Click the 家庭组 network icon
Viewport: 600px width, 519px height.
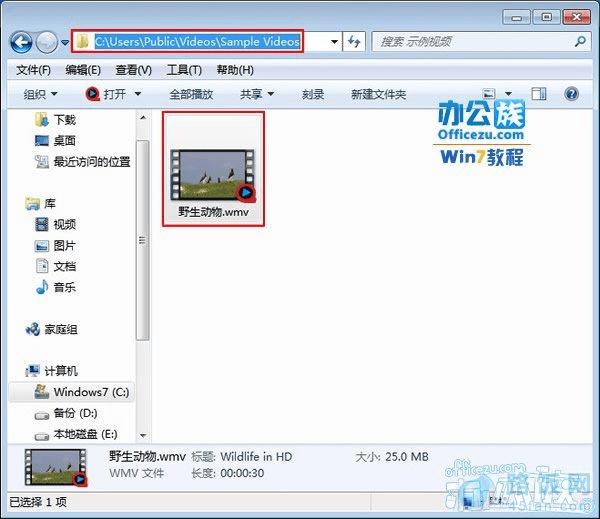tap(33, 329)
